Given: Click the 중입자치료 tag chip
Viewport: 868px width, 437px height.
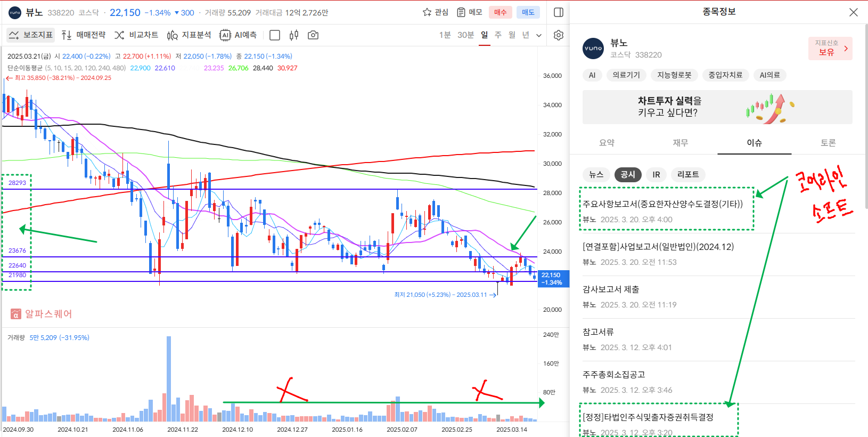Looking at the screenshot, I should tap(725, 75).
